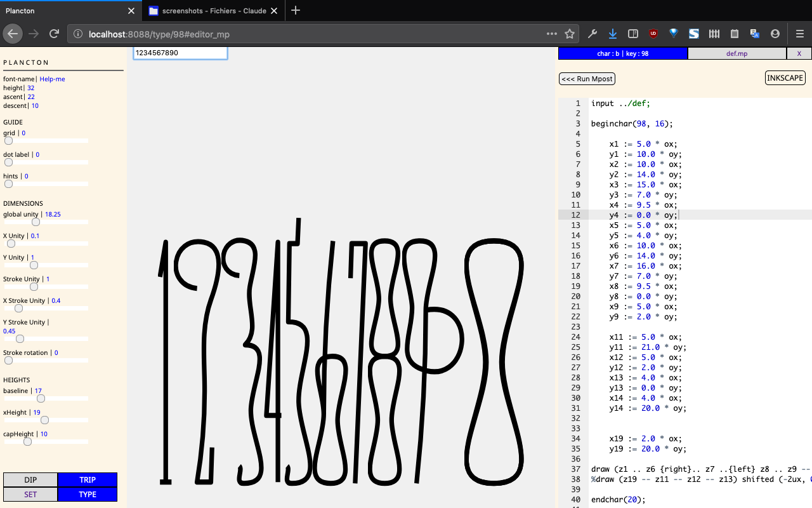Switch to the def.mp editor tab
The image size is (812, 508).
(737, 54)
